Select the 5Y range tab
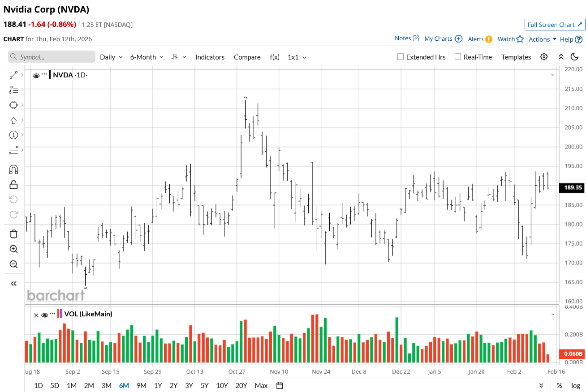This screenshot has width=586, height=392. [x=204, y=386]
